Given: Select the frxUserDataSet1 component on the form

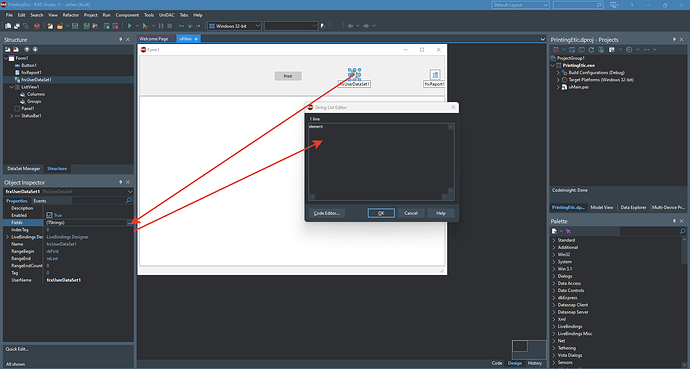Looking at the screenshot, I should click(354, 74).
